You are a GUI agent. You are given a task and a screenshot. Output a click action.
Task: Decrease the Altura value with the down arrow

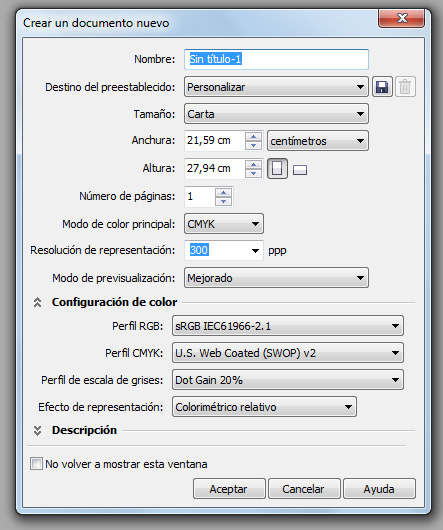click(x=253, y=173)
